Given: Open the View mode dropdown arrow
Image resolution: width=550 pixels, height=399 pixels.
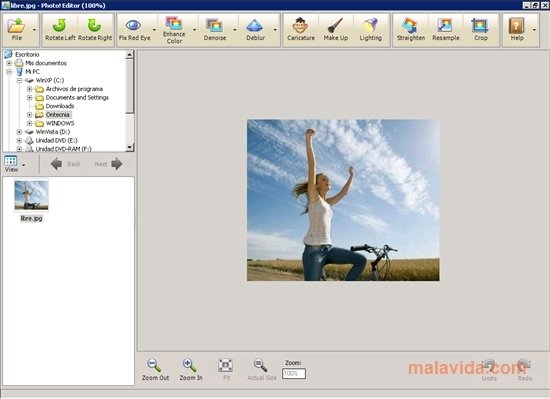Looking at the screenshot, I should 24,165.
